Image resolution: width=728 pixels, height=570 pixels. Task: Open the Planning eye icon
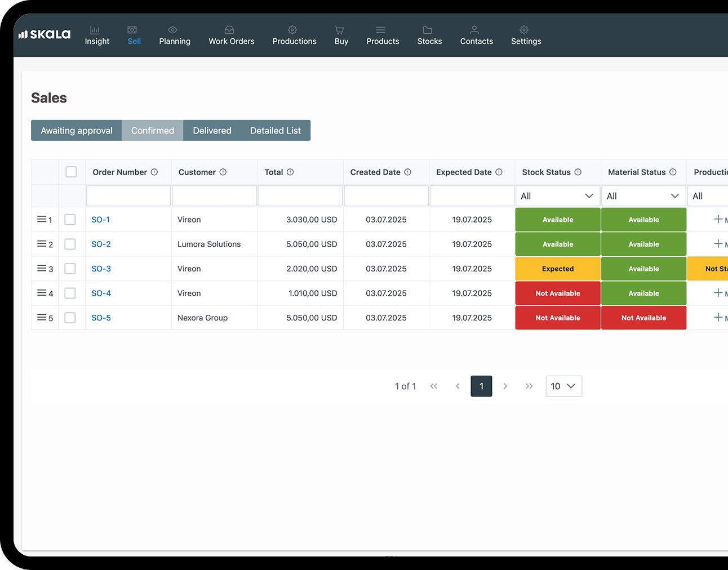click(x=172, y=30)
